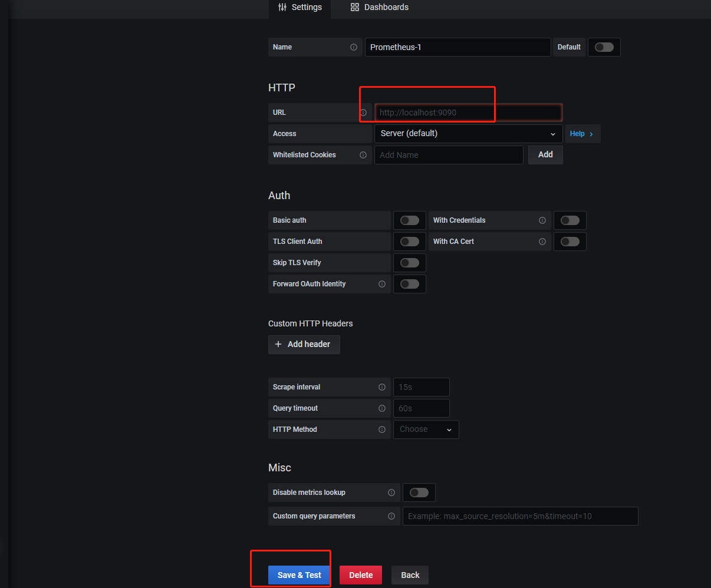711x588 pixels.
Task: Focus the Name field containing Prometheus-1
Action: [x=458, y=47]
